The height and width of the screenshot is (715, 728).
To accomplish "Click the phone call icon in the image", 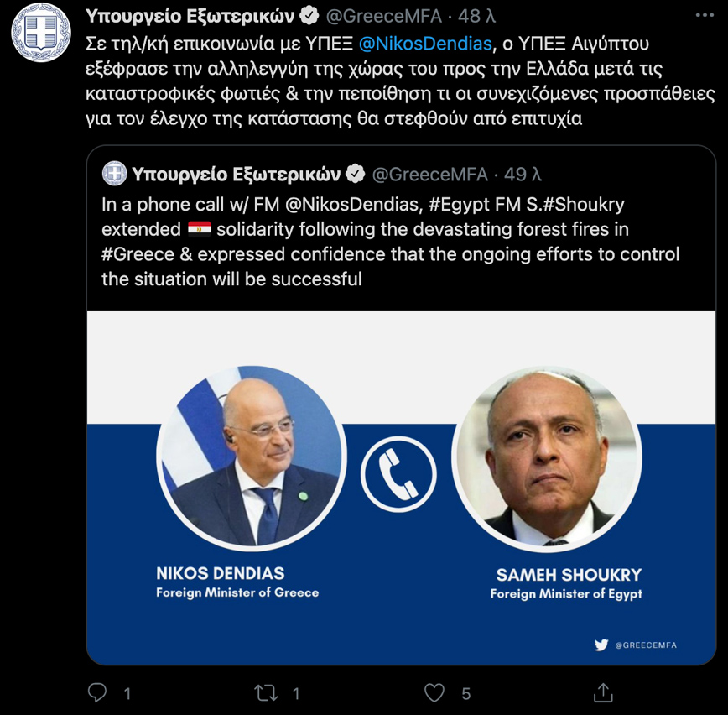I will pos(398,474).
